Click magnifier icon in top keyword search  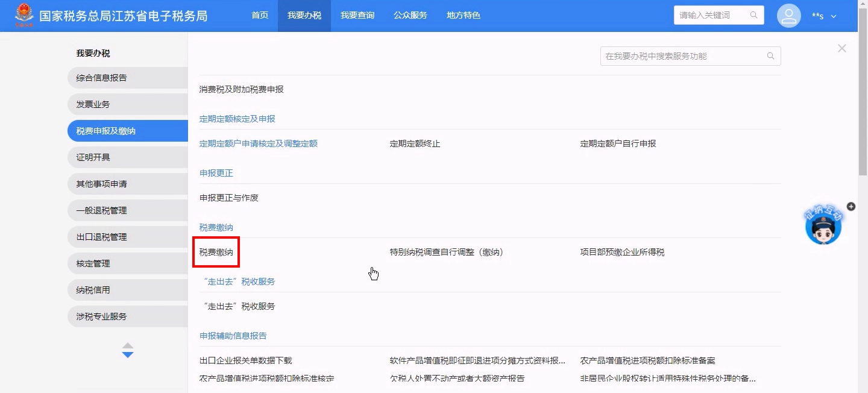(753, 15)
